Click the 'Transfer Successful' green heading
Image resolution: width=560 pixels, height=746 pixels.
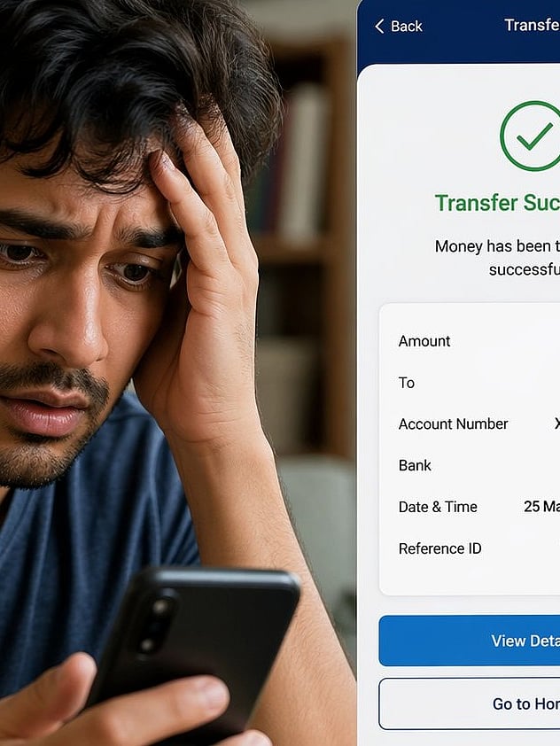pos(497,203)
